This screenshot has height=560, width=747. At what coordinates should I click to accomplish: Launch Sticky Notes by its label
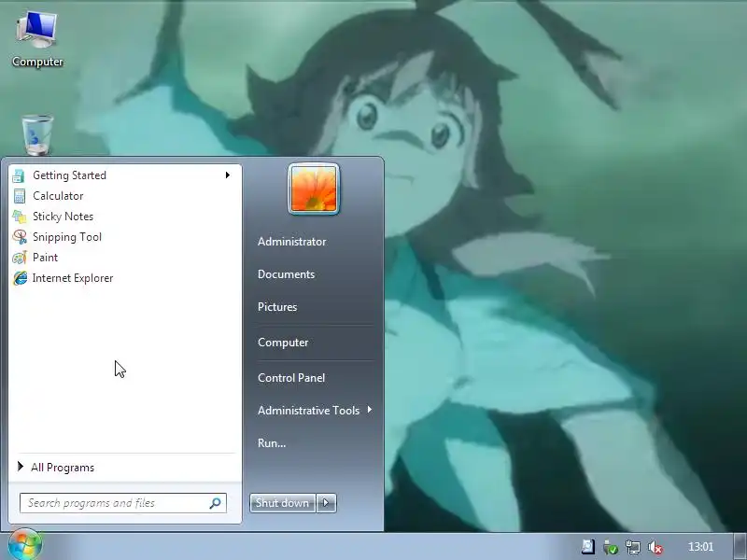(63, 217)
